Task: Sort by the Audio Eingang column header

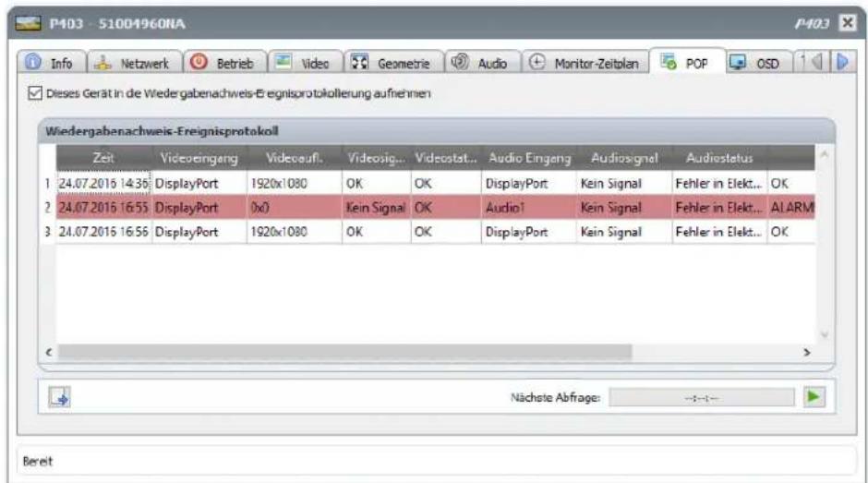Action: pyautogui.click(x=529, y=158)
